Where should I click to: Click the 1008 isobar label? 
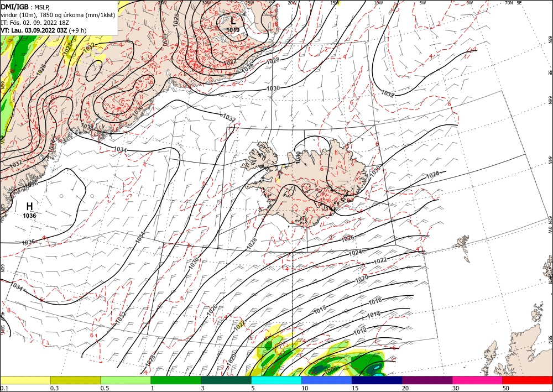pos(331,369)
